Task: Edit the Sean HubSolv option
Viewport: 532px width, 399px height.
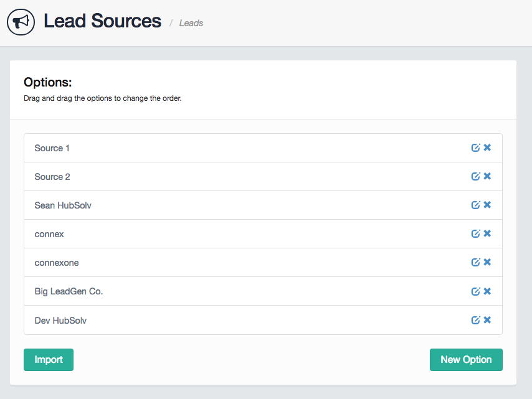Action: pyautogui.click(x=475, y=205)
